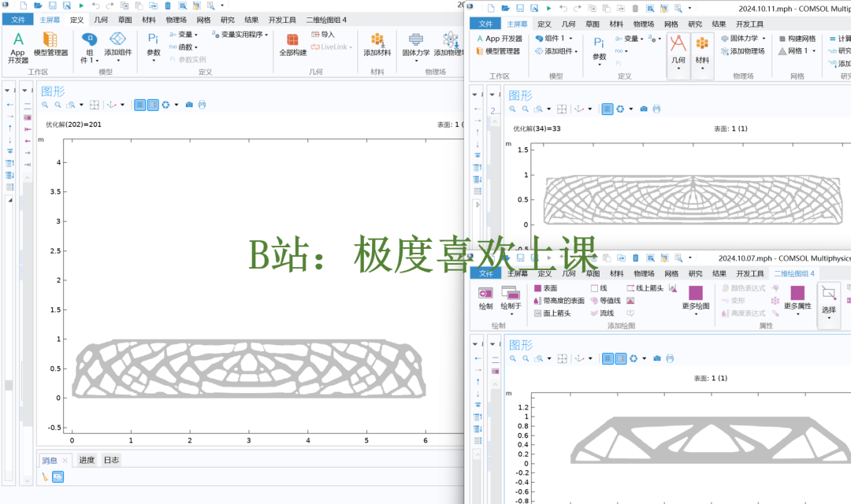851x504 pixels.
Task: Toggle the highlighted grid button in left graphics toolbar
Action: (140, 105)
